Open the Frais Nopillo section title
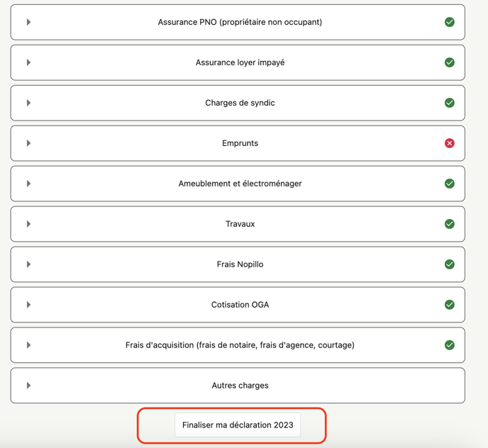Screen dimensions: 488x448 pyautogui.click(x=240, y=264)
